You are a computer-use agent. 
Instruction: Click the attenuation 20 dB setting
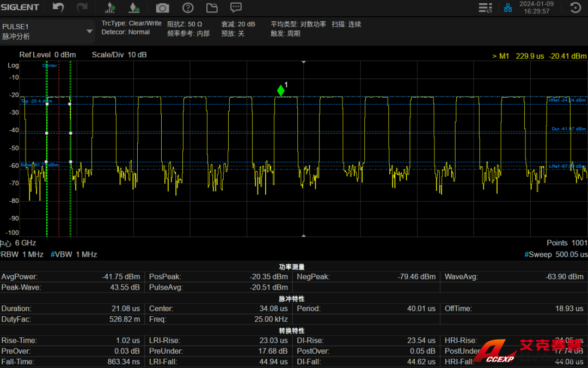[238, 24]
